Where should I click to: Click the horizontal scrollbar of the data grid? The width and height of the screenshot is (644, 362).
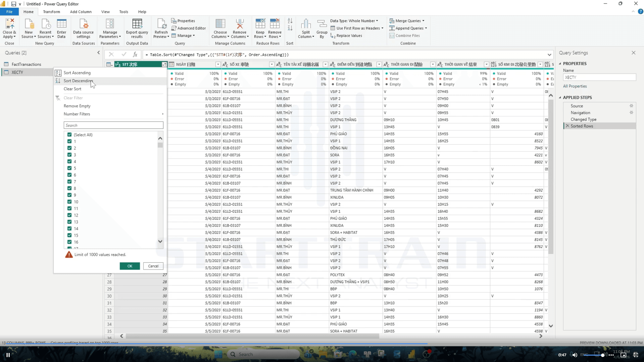[x=252, y=336]
